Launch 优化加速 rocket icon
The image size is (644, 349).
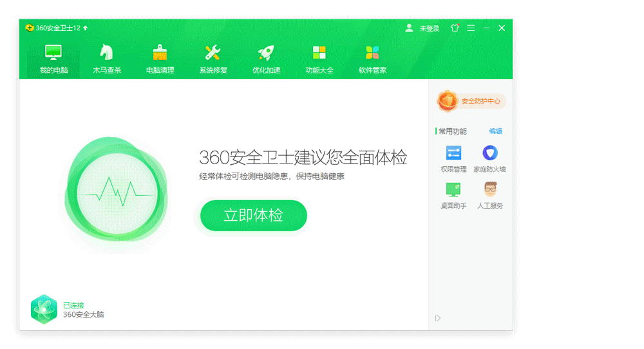coord(266,53)
